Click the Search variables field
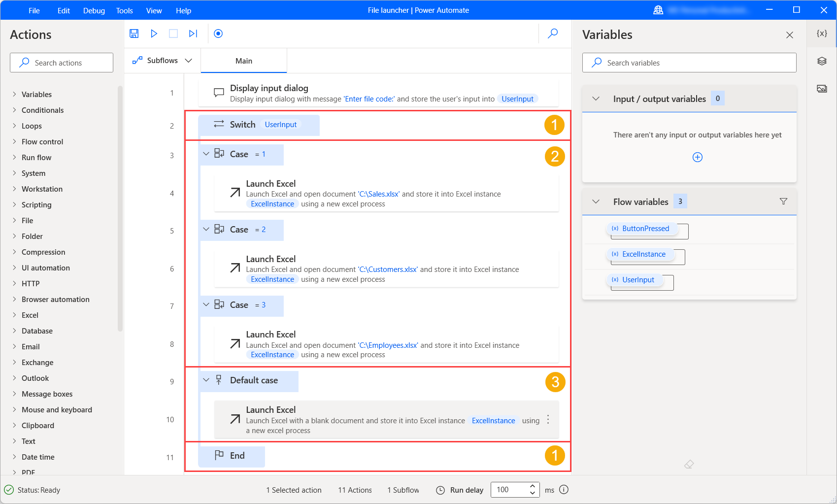The width and height of the screenshot is (837, 504). pyautogui.click(x=689, y=63)
